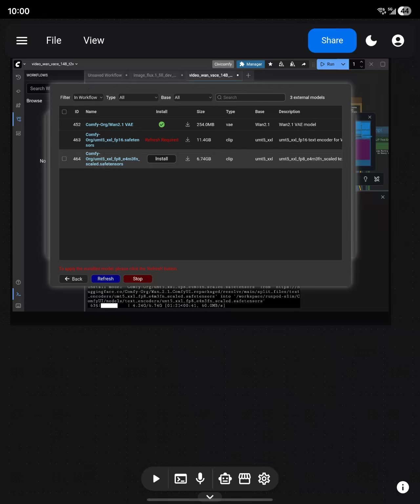The width and height of the screenshot is (420, 504).
Task: Switch to the image_flux.1_fill_dev tab
Action: click(x=155, y=75)
